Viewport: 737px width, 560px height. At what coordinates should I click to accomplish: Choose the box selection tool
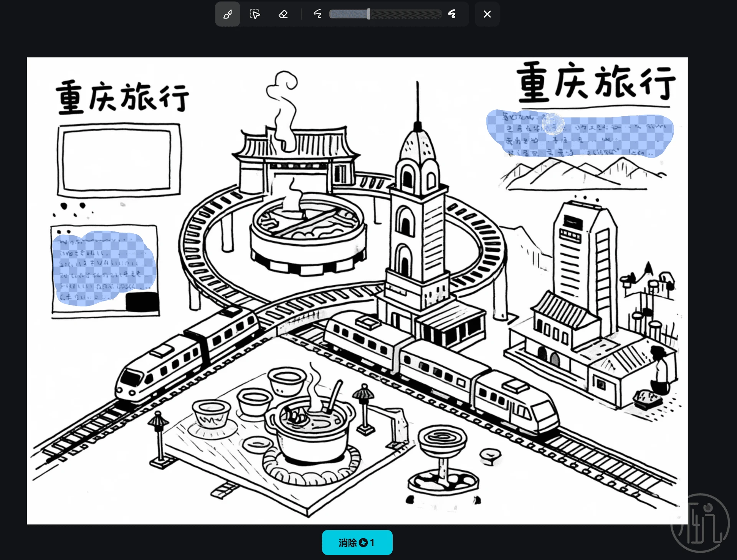click(255, 14)
